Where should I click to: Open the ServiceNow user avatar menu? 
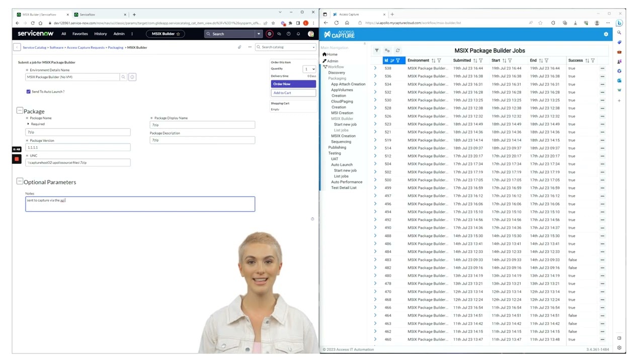point(310,34)
